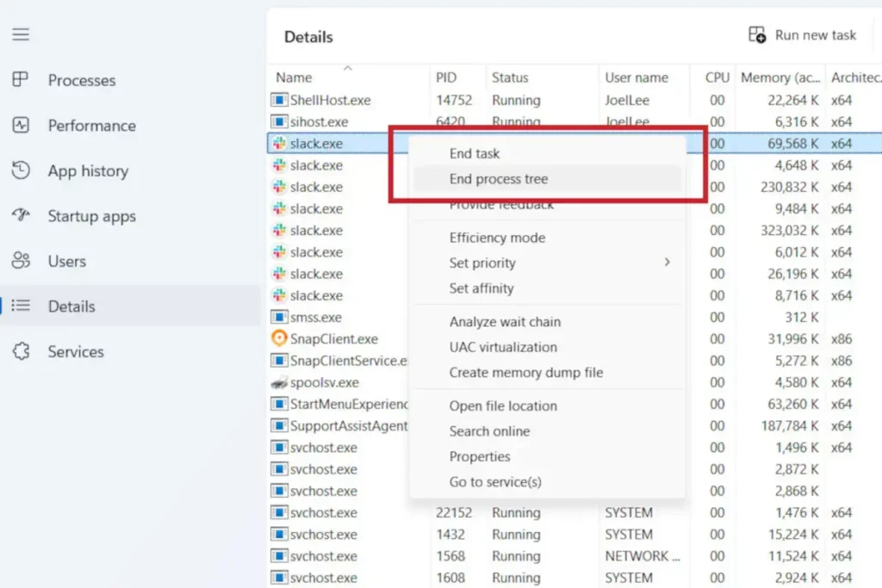Screen dimensions: 882x588
Task: Sort by the Name column header
Action: (x=348, y=77)
